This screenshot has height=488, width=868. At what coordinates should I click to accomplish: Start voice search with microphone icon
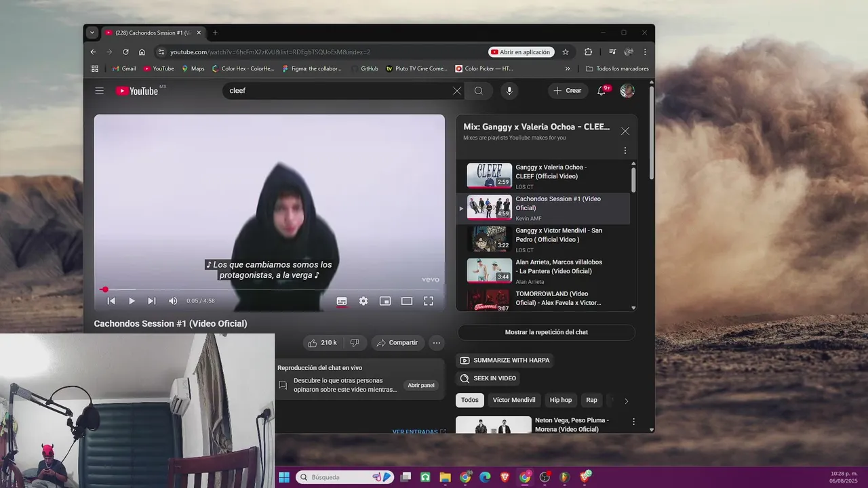(509, 91)
